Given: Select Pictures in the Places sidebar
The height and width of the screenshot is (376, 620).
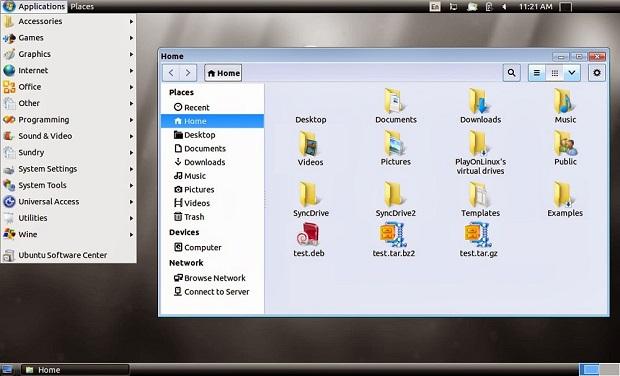Looking at the screenshot, I should pyautogui.click(x=212, y=189).
